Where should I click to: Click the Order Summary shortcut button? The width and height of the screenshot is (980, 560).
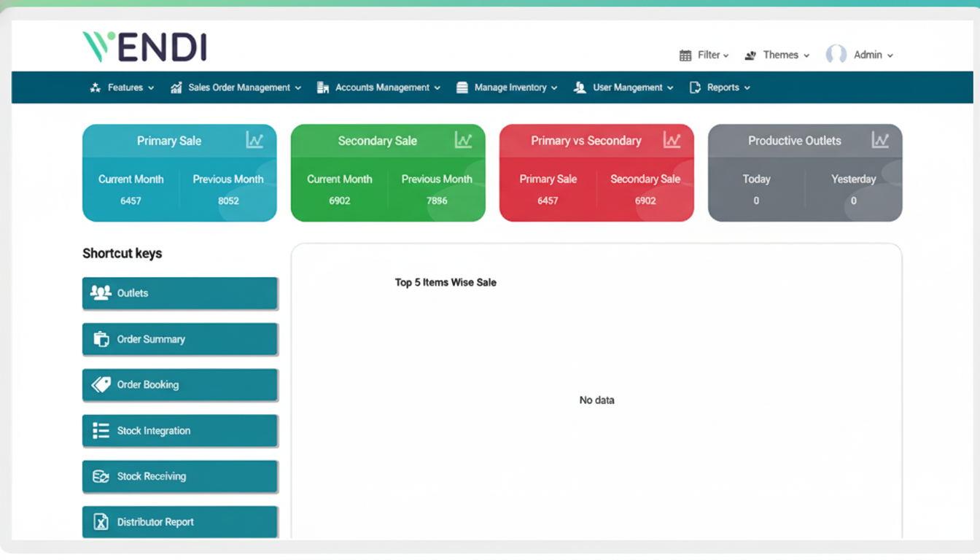(x=180, y=339)
